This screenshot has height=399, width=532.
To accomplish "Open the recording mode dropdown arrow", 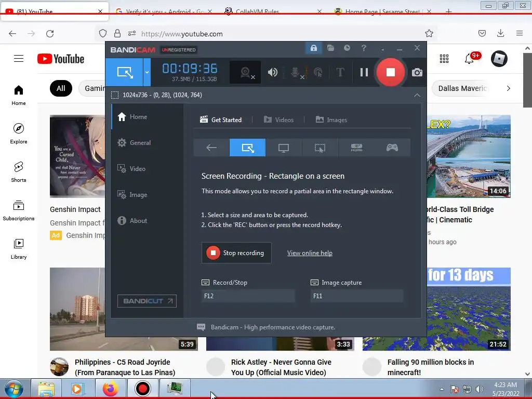I will tap(147, 72).
